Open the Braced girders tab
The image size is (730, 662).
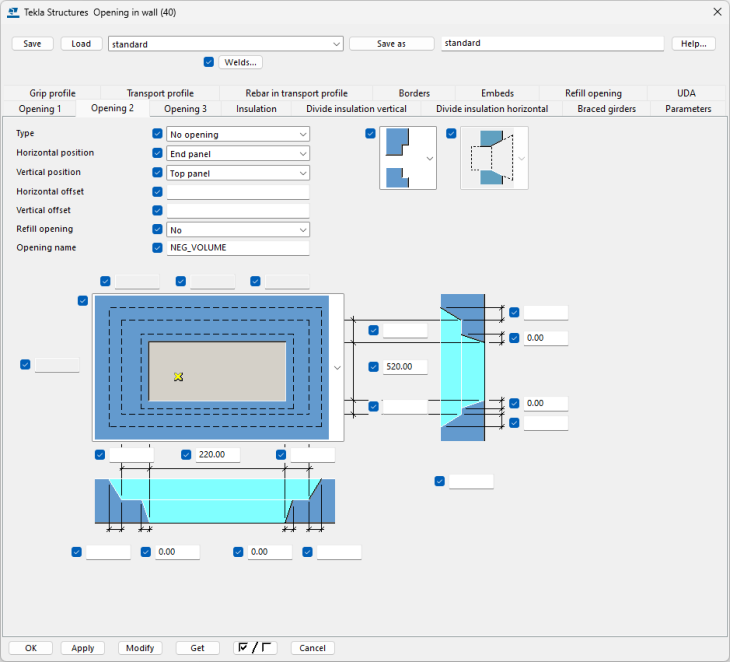[x=606, y=109]
